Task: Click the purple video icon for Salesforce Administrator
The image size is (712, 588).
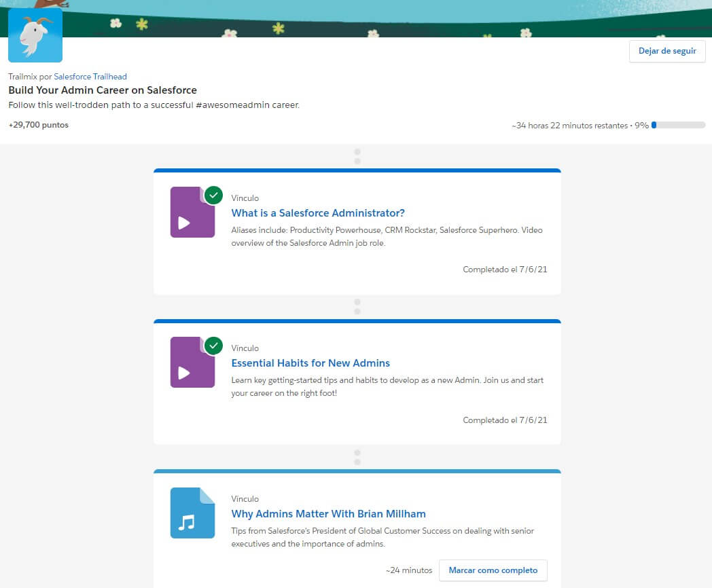Action: tap(192, 213)
